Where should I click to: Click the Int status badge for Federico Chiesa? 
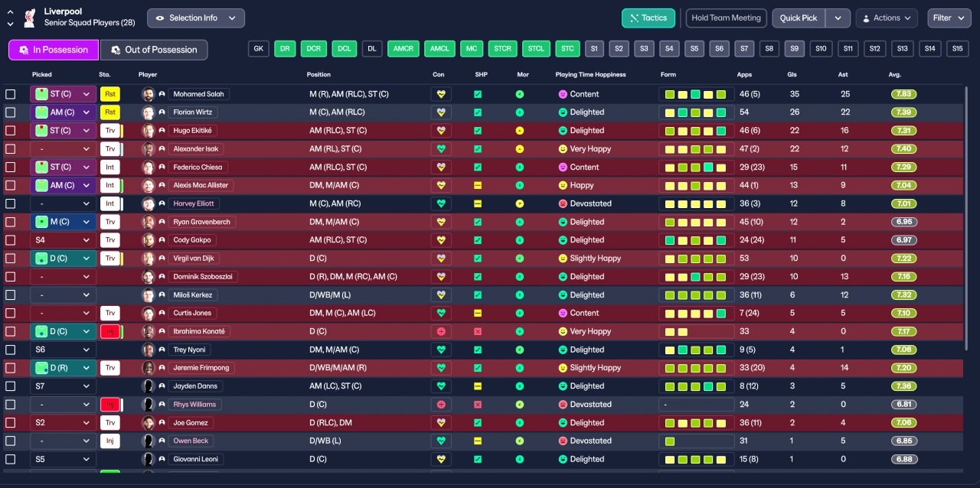[x=110, y=167]
